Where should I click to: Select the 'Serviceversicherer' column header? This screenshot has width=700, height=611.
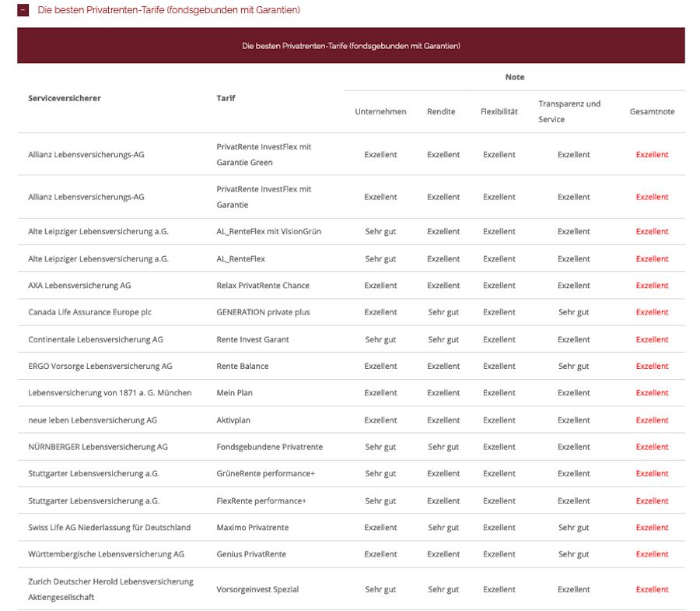coord(65,98)
